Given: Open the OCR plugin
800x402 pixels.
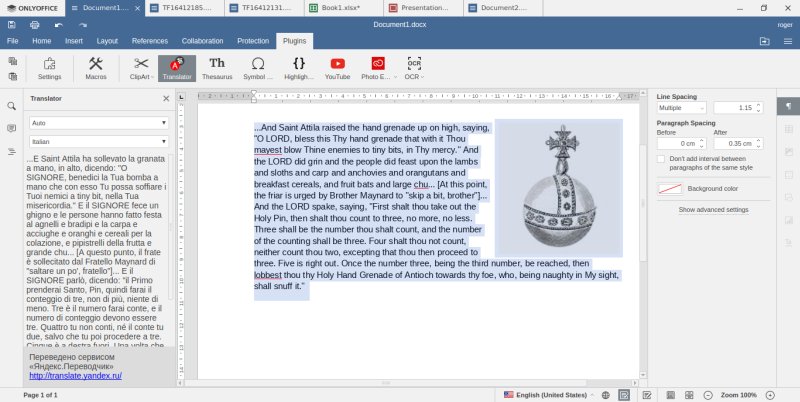Looking at the screenshot, I should coord(414,68).
